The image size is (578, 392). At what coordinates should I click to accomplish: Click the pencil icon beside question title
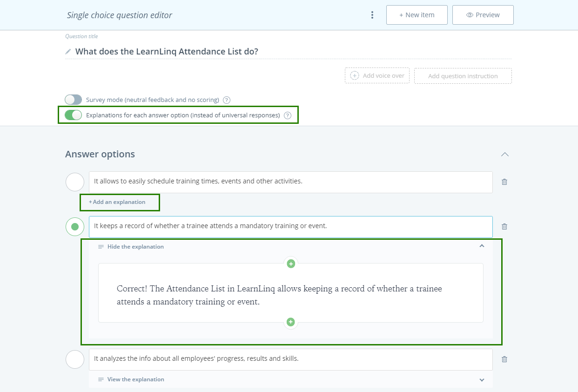(x=68, y=52)
